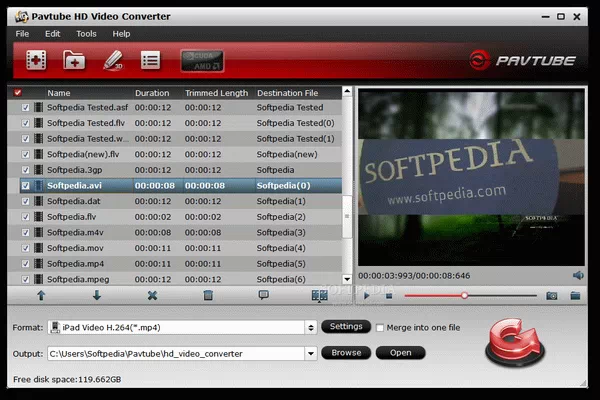Take a snapshot with camera icon
This screenshot has width=600, height=400.
(x=551, y=296)
